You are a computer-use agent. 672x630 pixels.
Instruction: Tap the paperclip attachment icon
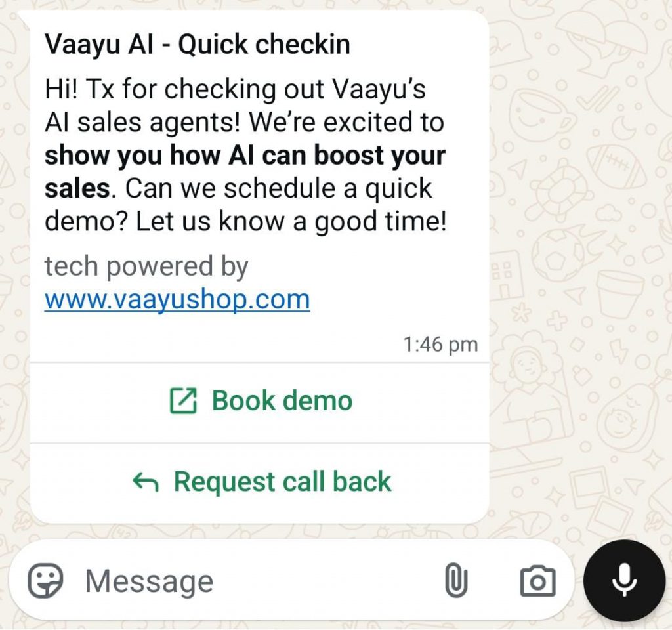pos(456,581)
